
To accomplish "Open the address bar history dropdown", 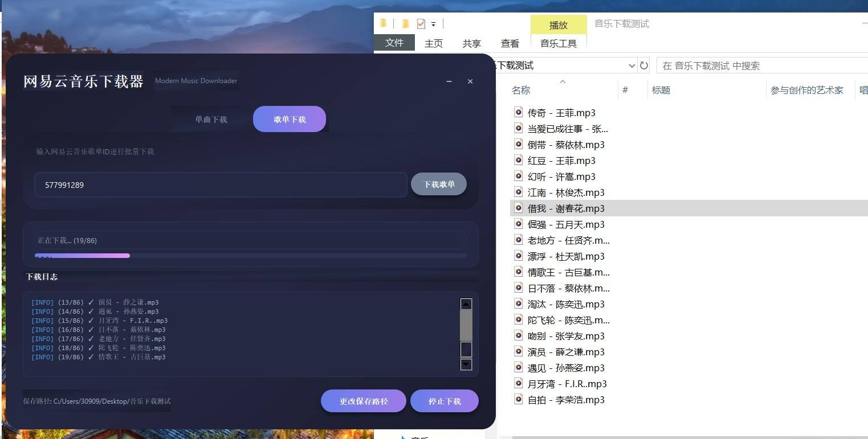I will (631, 65).
